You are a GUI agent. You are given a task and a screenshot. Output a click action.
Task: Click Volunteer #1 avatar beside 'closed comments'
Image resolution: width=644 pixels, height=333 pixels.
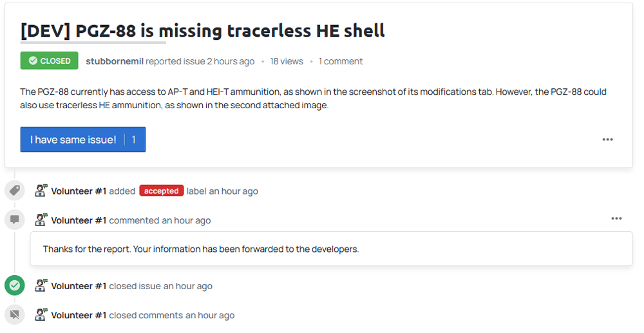(41, 314)
